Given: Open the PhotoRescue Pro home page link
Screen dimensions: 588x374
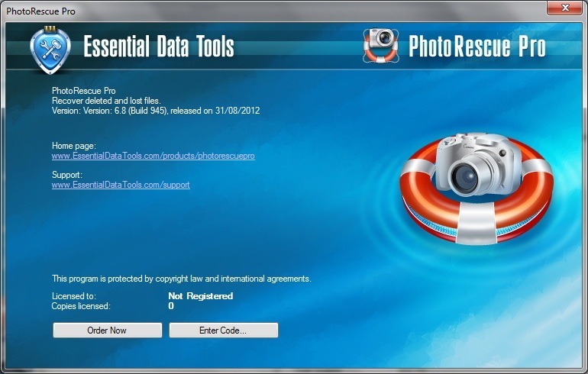Looking at the screenshot, I should [153, 156].
